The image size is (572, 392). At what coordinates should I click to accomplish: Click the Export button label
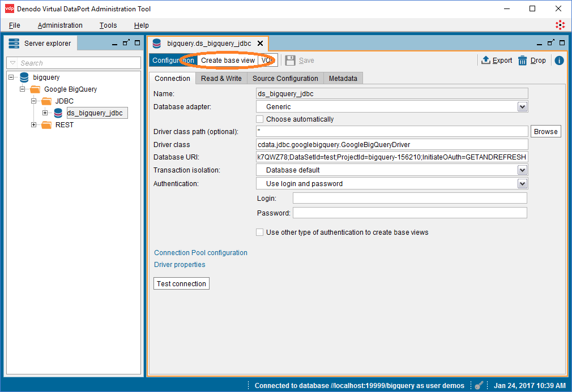[x=502, y=61]
